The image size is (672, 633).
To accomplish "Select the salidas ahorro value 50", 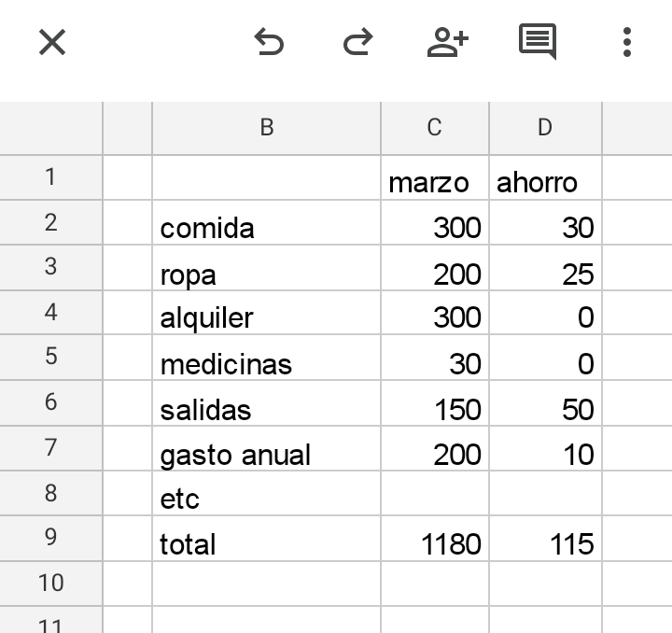I will coord(545,408).
